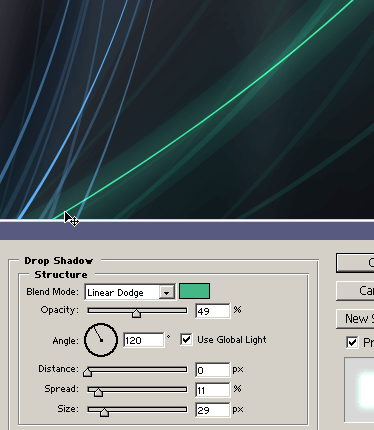Click the Size field showing 29
The height and width of the screenshot is (430, 374).
213,410
